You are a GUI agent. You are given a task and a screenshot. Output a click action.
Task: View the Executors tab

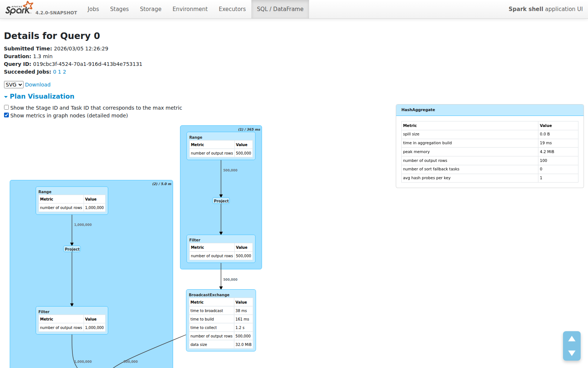(232, 9)
